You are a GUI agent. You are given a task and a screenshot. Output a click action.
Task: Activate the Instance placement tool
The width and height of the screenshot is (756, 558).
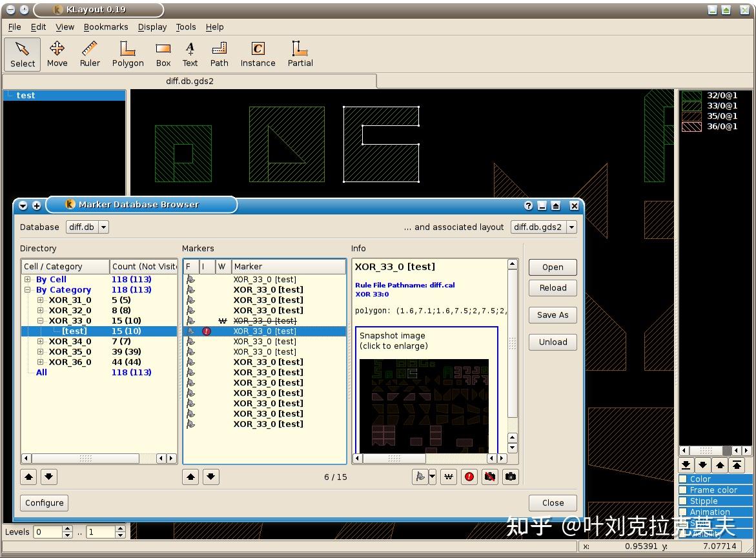click(258, 54)
